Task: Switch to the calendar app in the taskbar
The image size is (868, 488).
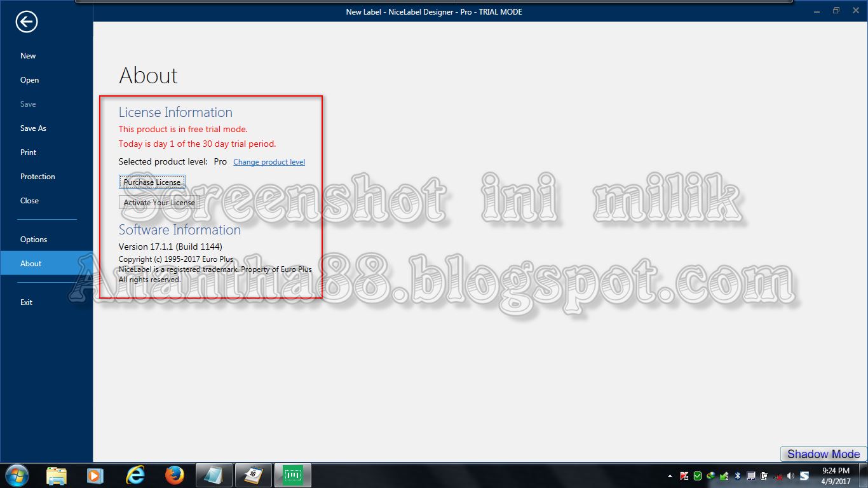Action: tap(253, 475)
